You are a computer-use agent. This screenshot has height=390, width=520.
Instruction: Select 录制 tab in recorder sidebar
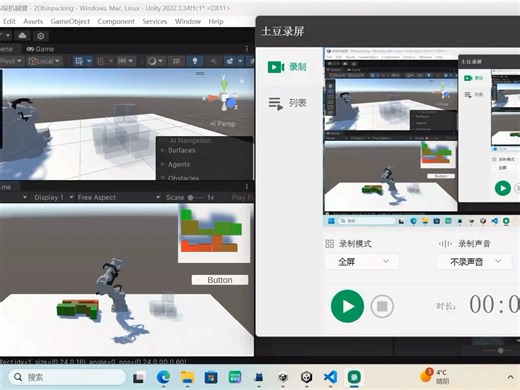click(287, 67)
